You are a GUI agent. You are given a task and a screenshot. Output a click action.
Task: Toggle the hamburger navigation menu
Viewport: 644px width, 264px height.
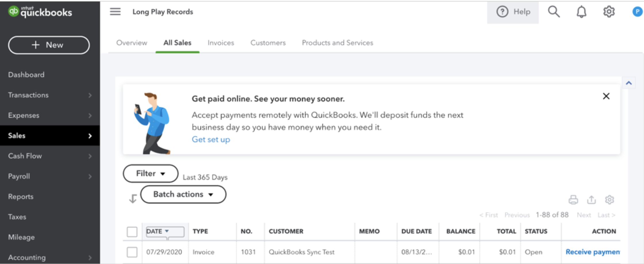115,12
